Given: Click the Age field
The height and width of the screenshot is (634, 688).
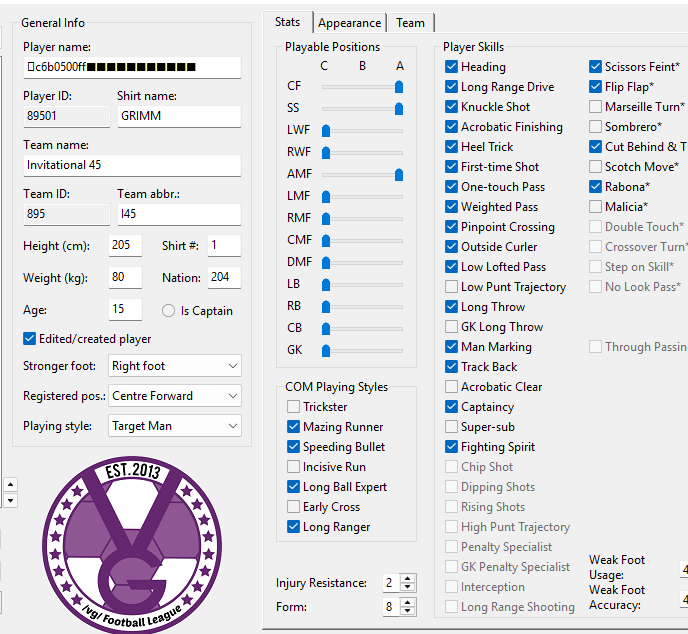Looking at the screenshot, I should point(125,309).
